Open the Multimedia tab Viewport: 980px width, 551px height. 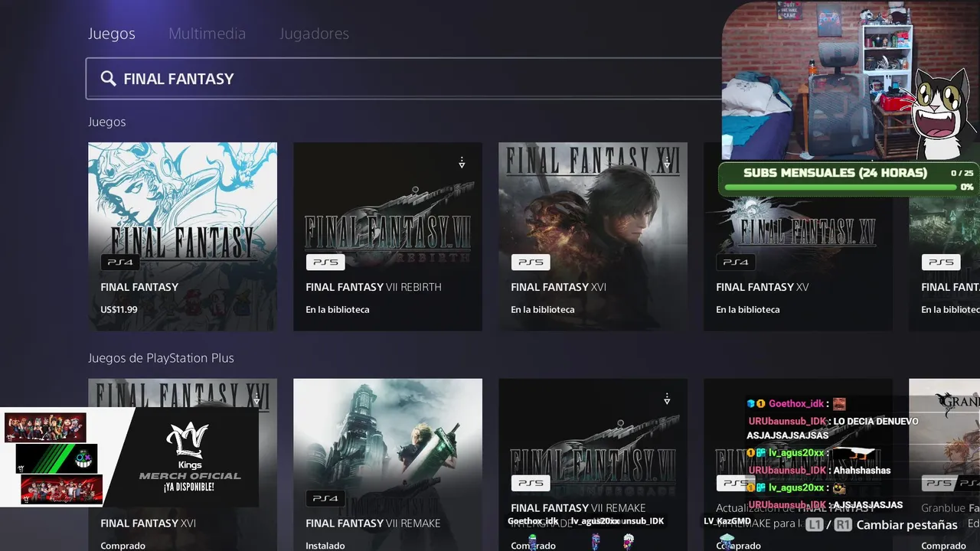[207, 34]
